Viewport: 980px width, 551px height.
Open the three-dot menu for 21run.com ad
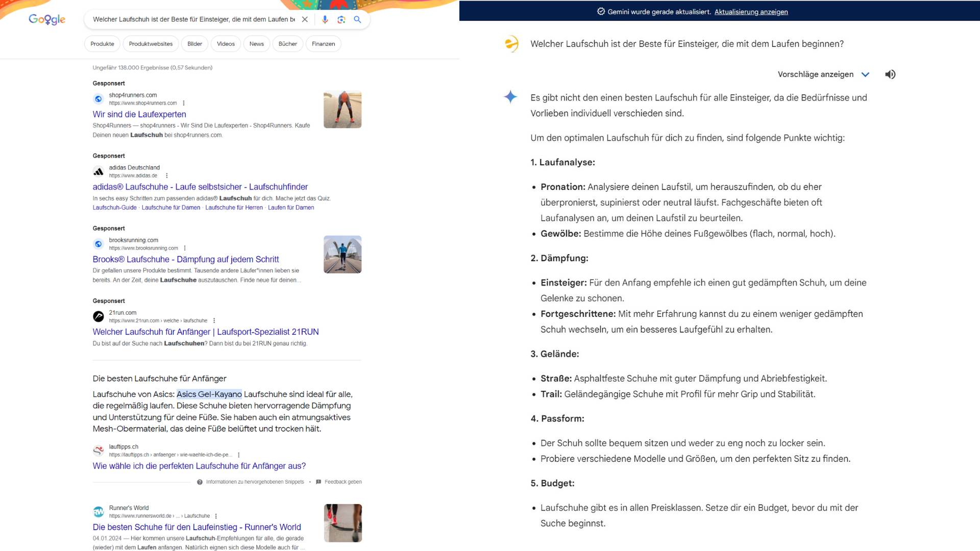[x=214, y=320]
